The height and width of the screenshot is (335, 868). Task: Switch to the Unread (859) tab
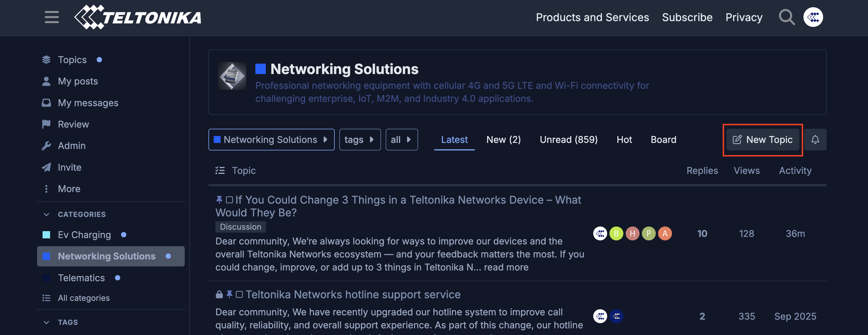click(568, 139)
